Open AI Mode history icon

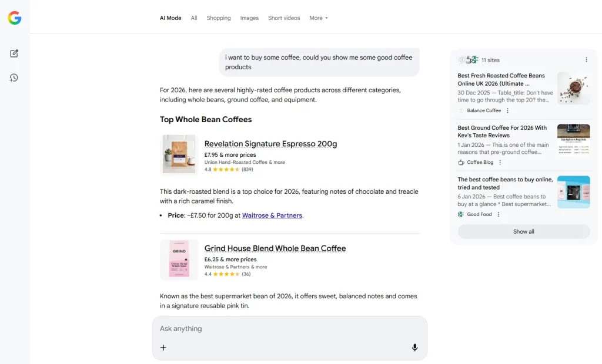click(14, 77)
